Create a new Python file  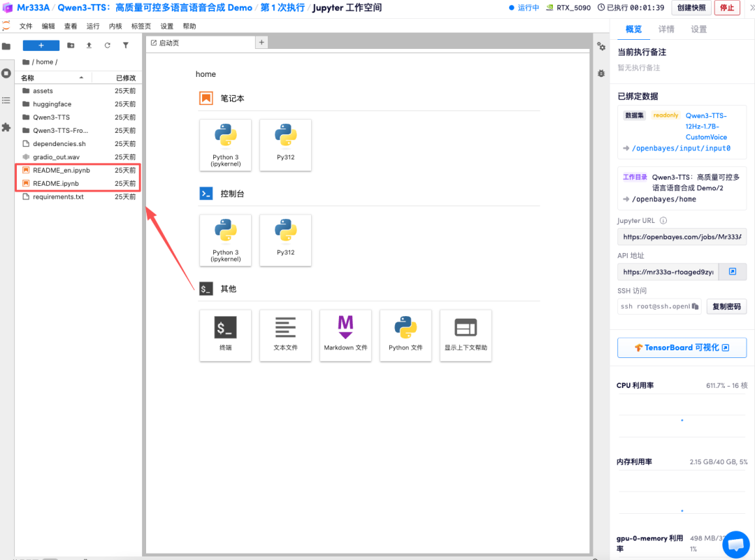click(x=406, y=335)
